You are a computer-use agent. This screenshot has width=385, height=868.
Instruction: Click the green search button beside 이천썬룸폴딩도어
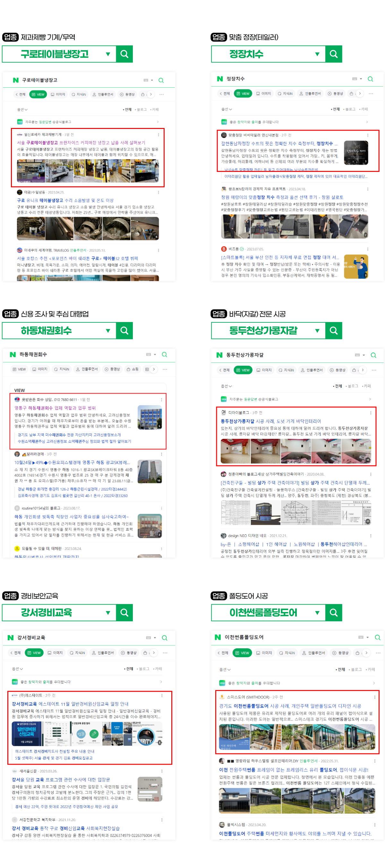click(x=334, y=613)
